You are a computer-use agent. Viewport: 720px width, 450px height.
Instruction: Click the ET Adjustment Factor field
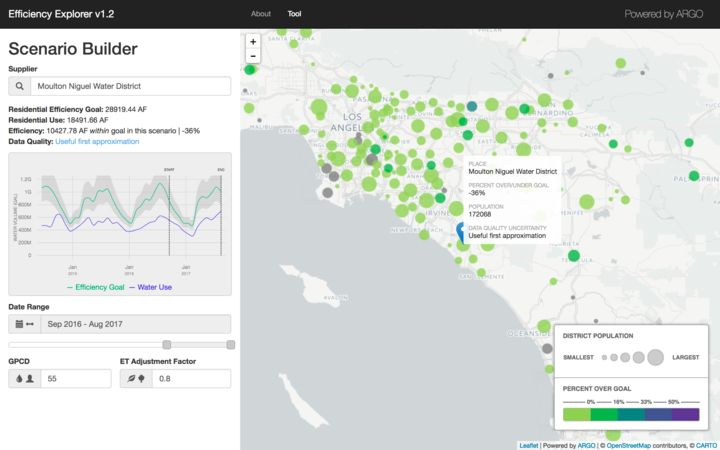190,379
